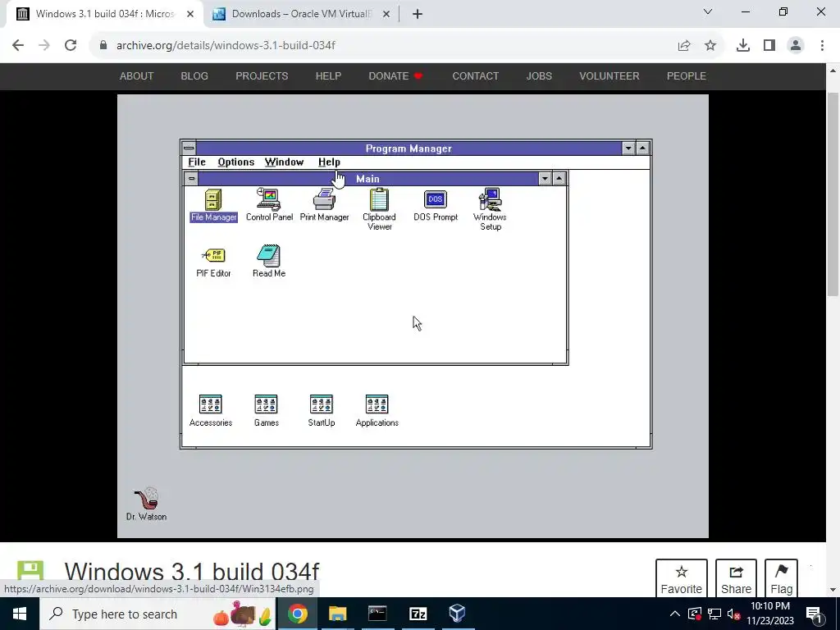
Task: Click the Flag button
Action: click(782, 578)
